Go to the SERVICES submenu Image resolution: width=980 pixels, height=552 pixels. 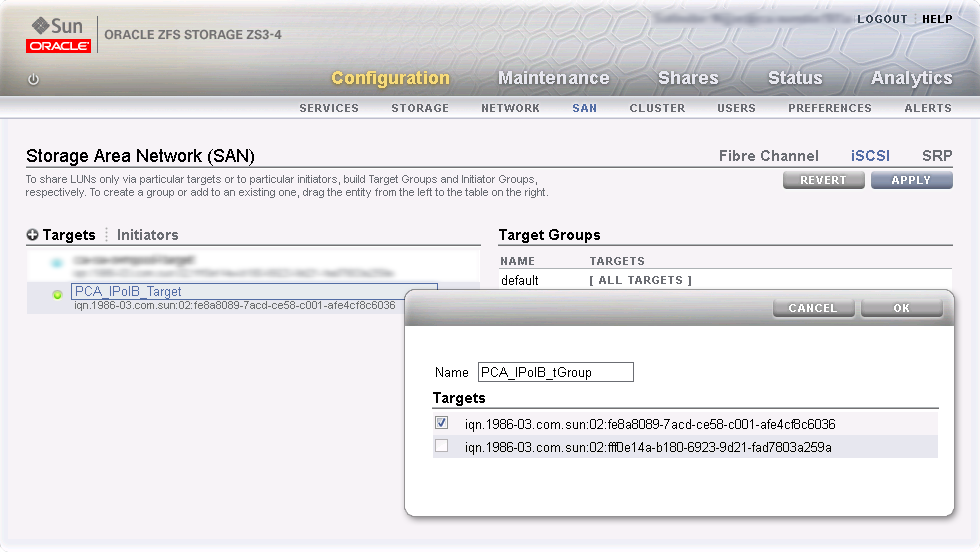coord(329,108)
